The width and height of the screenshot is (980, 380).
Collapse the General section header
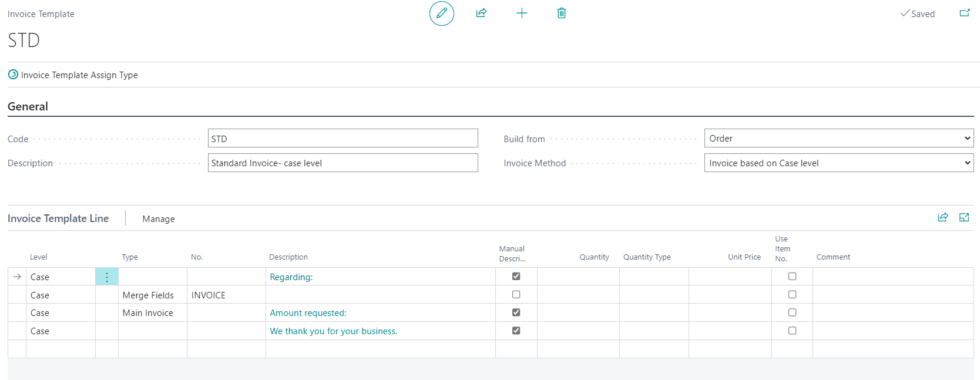[x=28, y=107]
